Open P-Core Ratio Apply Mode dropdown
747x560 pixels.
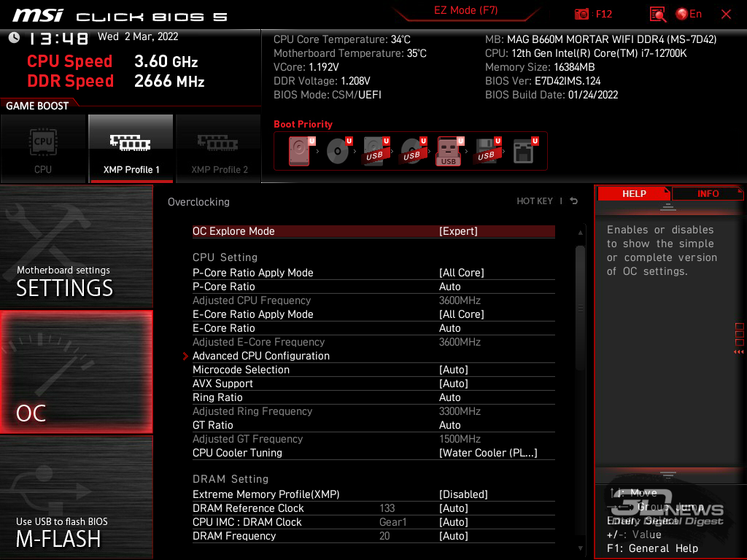click(373, 273)
